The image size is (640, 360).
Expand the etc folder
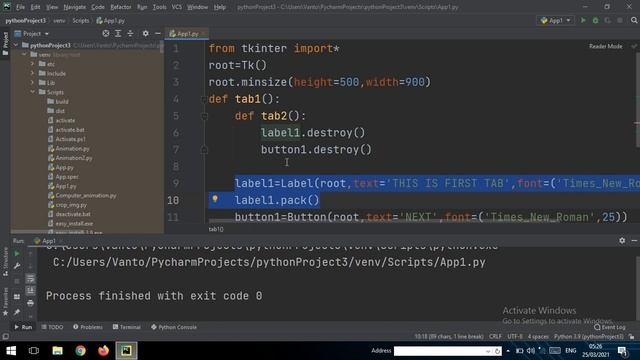click(x=32, y=64)
